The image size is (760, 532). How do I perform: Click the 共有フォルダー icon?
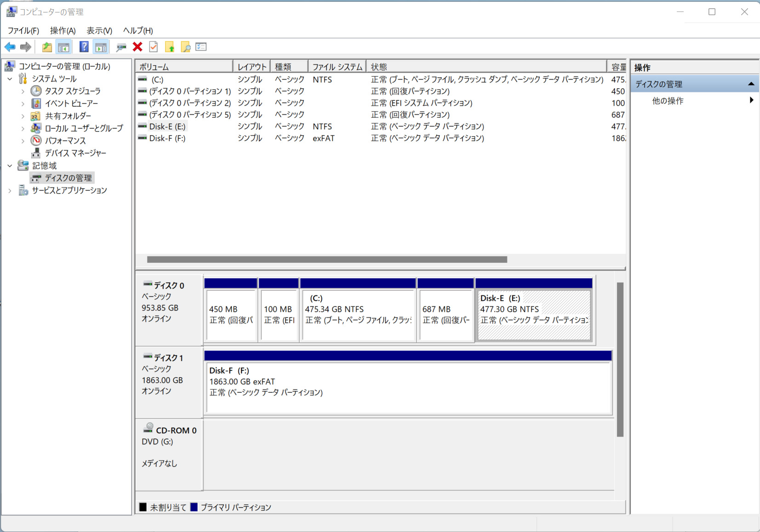36,116
